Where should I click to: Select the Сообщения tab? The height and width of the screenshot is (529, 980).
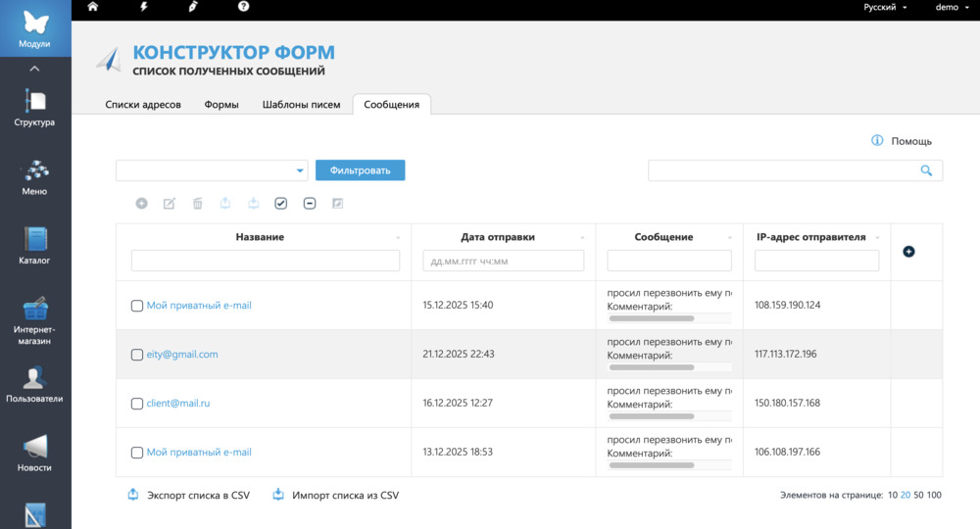392,104
